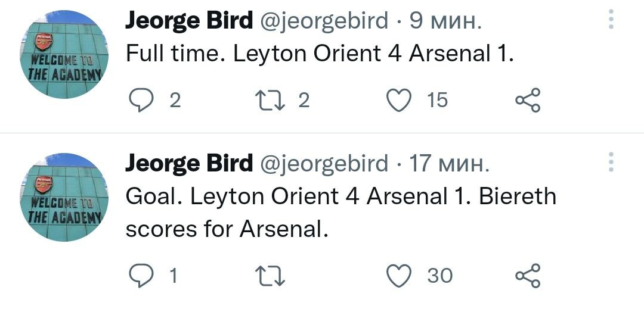Open Jeorge Bird name on second tweet
This screenshot has width=644, height=309.
[x=189, y=163]
